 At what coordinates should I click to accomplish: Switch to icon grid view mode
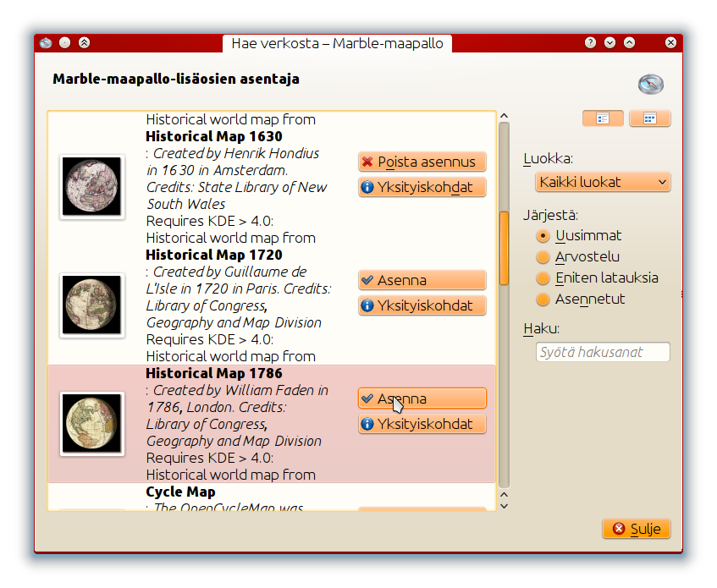point(650,118)
